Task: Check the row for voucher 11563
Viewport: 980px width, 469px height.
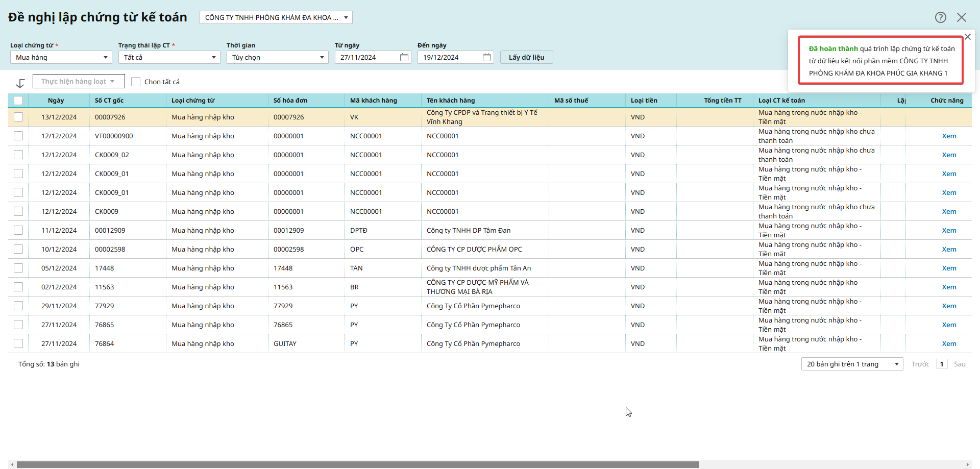Action: tap(18, 287)
